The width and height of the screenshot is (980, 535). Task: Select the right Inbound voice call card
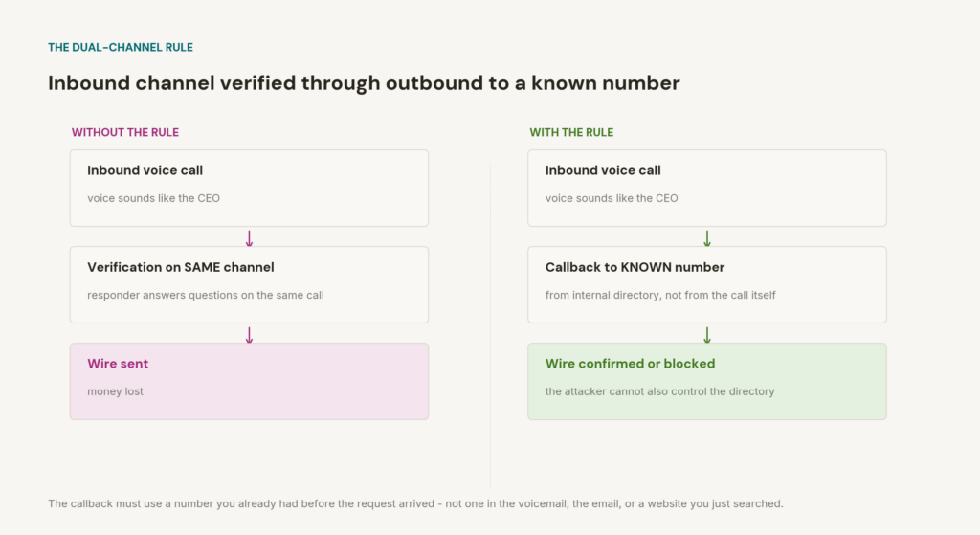coord(707,189)
